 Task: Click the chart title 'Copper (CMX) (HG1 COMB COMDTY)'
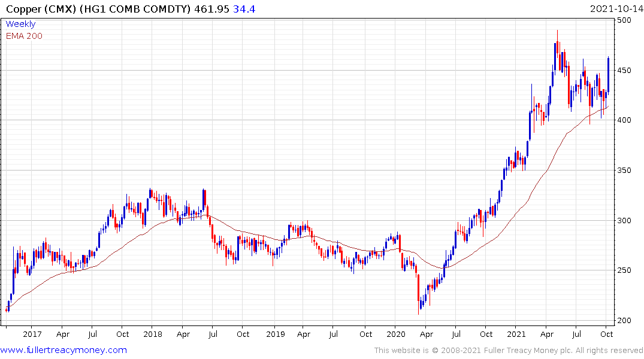click(98, 9)
